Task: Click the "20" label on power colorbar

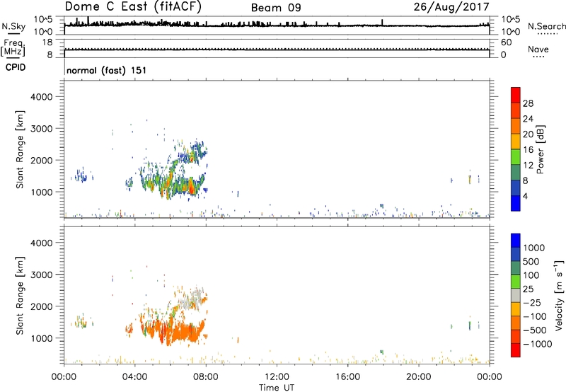Action: pos(528,134)
